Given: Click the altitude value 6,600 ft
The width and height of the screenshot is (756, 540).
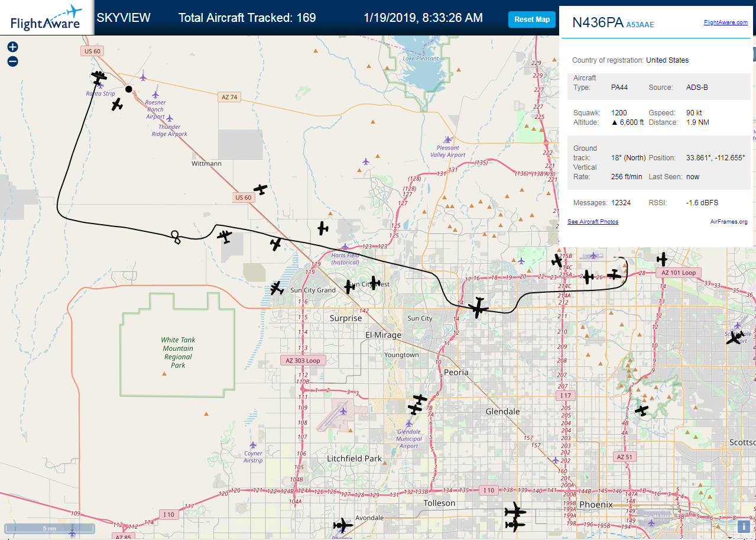Looking at the screenshot, I should tap(627, 122).
